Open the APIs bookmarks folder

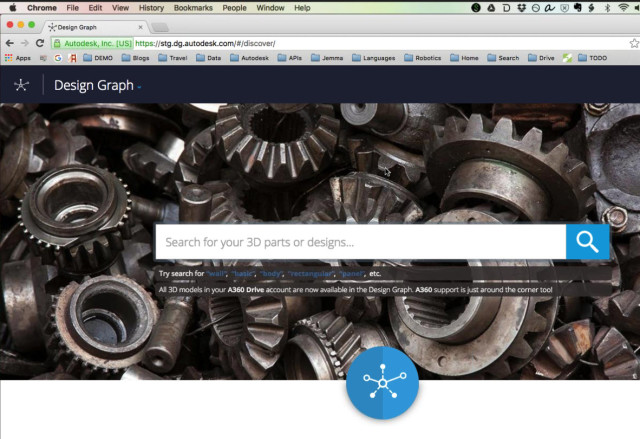click(x=290, y=58)
